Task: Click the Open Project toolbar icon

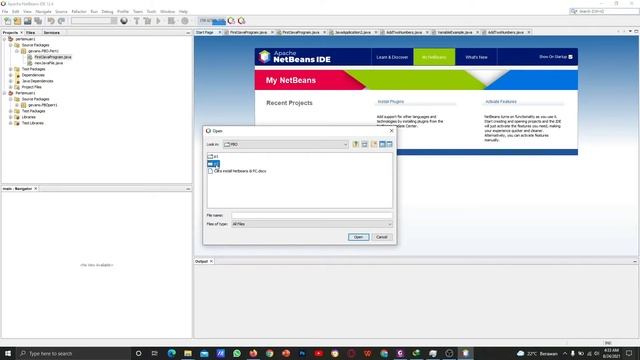Action: (27, 21)
